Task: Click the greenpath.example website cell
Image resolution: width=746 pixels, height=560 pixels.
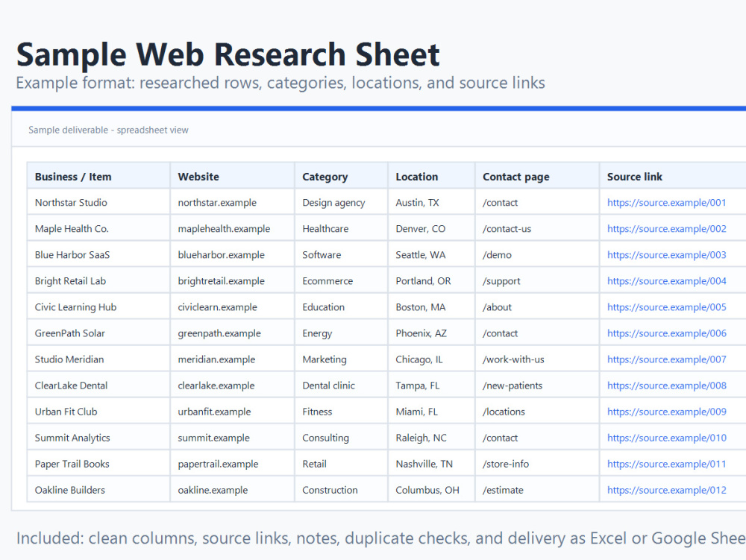Action: [x=232, y=333]
